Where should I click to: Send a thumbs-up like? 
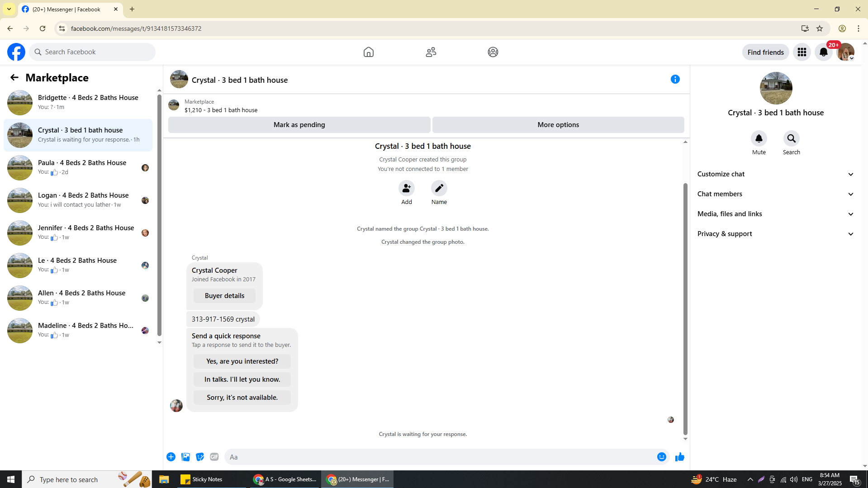coord(679,457)
